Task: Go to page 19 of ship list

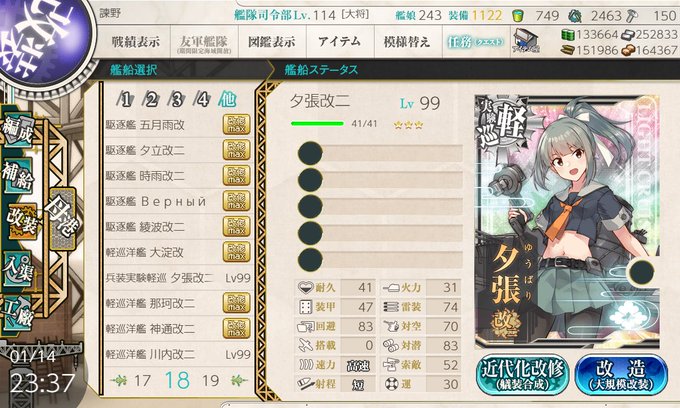Action: click(211, 381)
